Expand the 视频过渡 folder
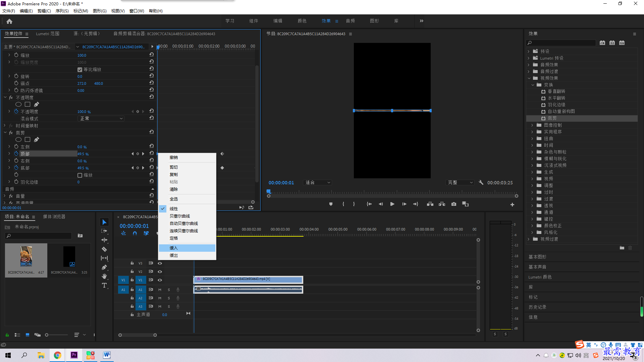The height and width of the screenshot is (362, 644). coord(529,239)
